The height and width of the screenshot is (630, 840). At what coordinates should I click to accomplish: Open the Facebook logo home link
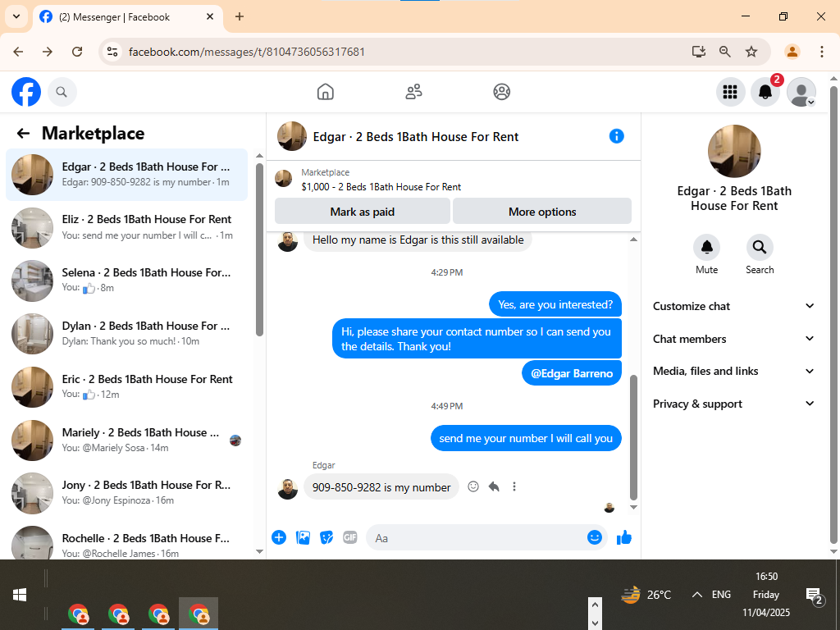coord(26,92)
